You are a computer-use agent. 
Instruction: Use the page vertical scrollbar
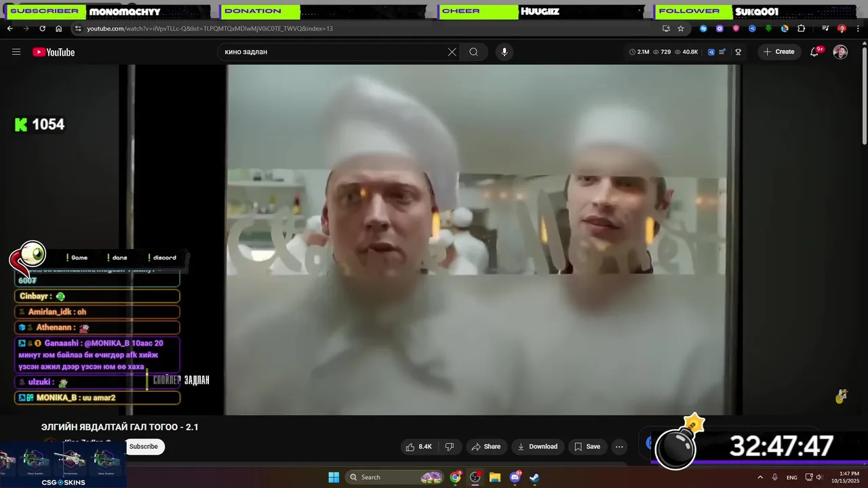pos(865,95)
